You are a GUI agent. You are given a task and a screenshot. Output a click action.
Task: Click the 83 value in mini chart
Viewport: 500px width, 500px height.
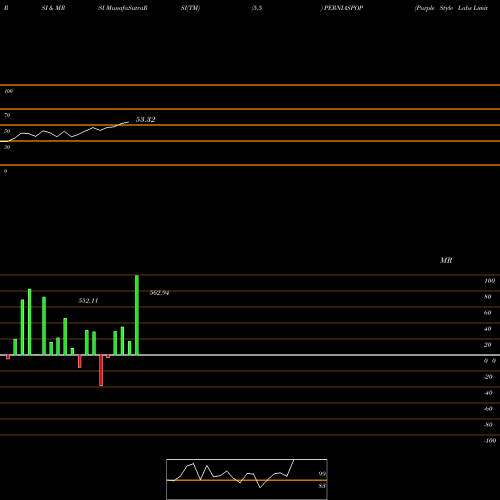(322, 486)
